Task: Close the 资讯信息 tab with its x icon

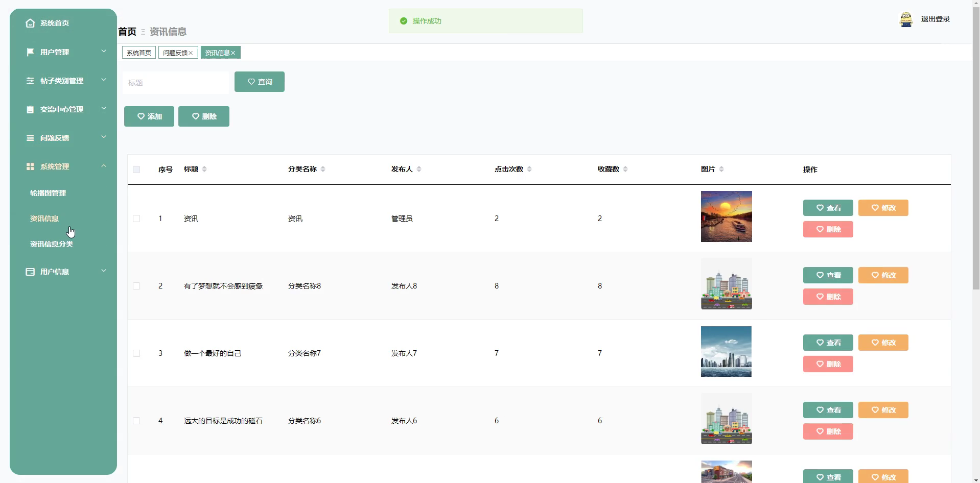Action: click(x=233, y=53)
